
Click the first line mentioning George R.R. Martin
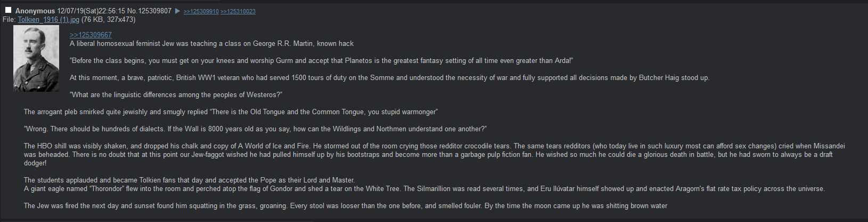click(x=211, y=44)
